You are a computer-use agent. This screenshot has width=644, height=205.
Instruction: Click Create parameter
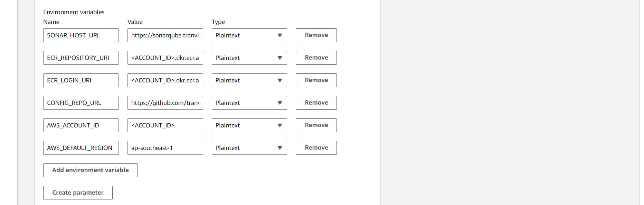[77, 193]
